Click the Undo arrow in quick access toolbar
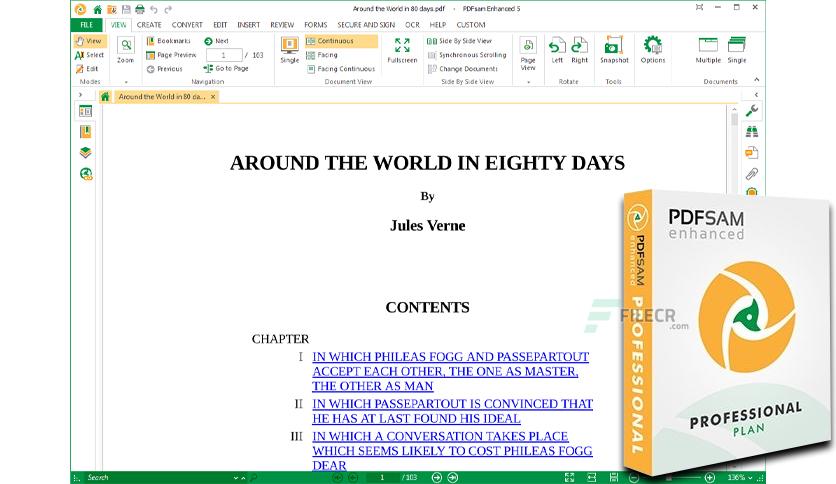 point(154,9)
